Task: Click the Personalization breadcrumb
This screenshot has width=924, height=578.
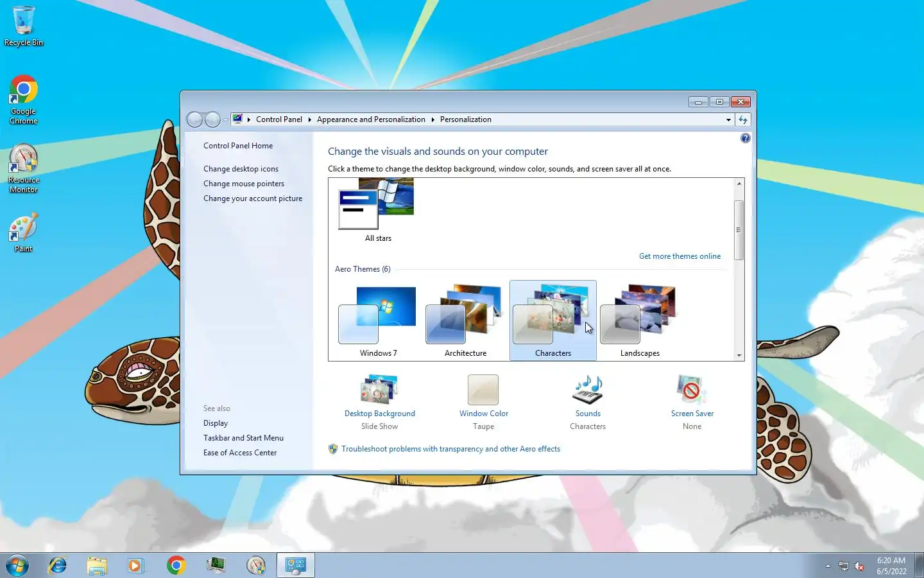Action: tap(465, 119)
